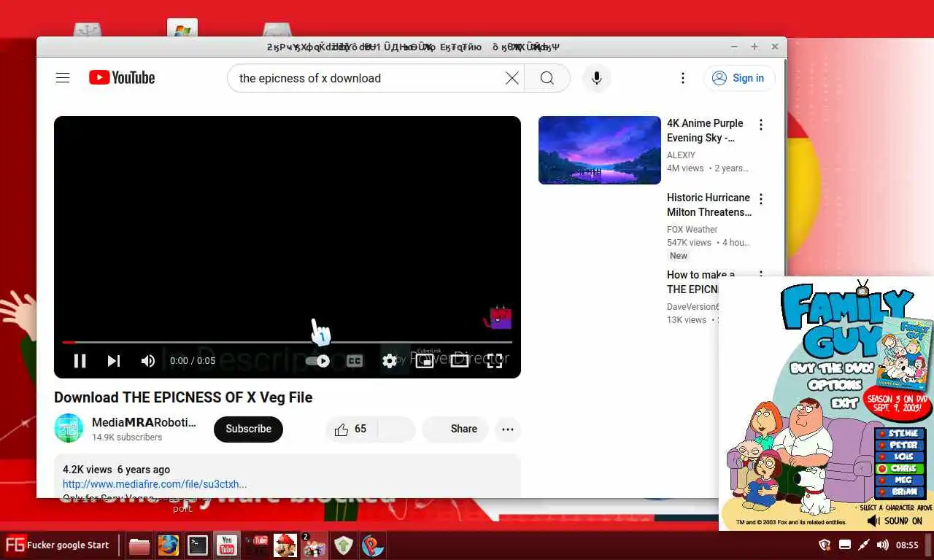Viewport: 934px width, 560px height.
Task: Start voice search with the microphone icon
Action: 596,78
